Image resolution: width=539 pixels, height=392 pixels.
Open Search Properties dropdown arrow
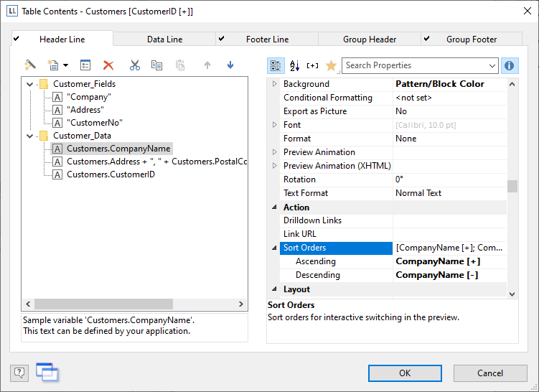pyautogui.click(x=492, y=65)
